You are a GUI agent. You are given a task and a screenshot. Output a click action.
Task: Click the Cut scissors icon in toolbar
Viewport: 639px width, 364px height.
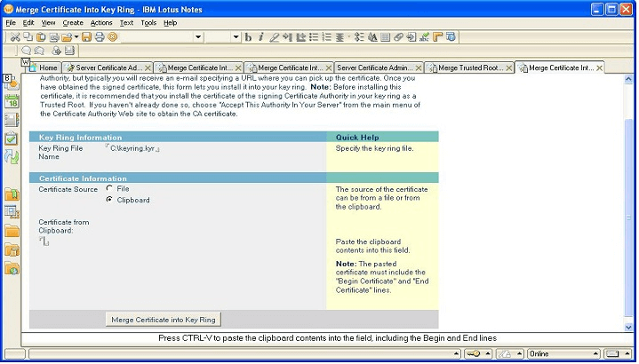[15, 37]
